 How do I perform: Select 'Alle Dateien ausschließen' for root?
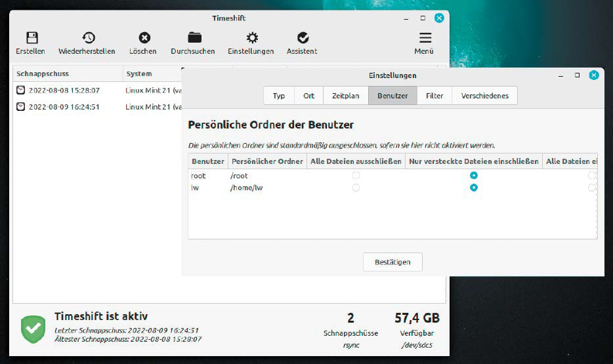point(356,175)
